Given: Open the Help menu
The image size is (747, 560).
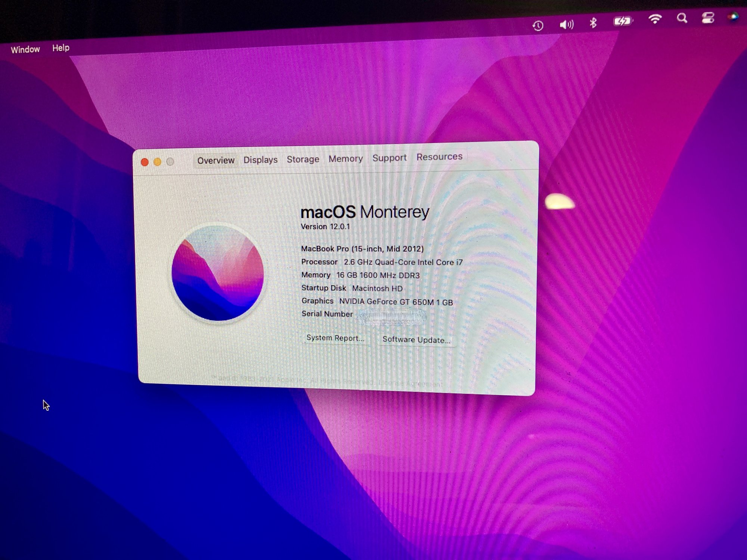Looking at the screenshot, I should (x=61, y=48).
